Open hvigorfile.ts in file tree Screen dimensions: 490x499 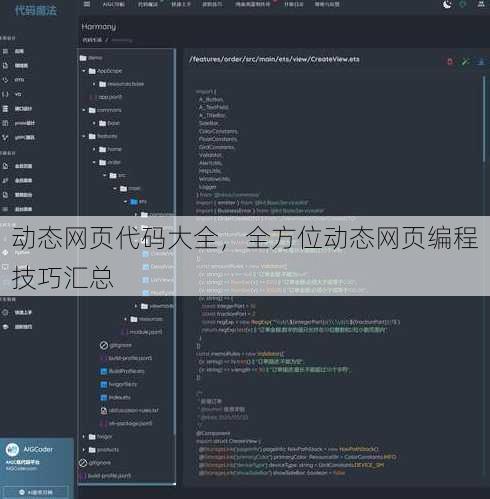119,384
